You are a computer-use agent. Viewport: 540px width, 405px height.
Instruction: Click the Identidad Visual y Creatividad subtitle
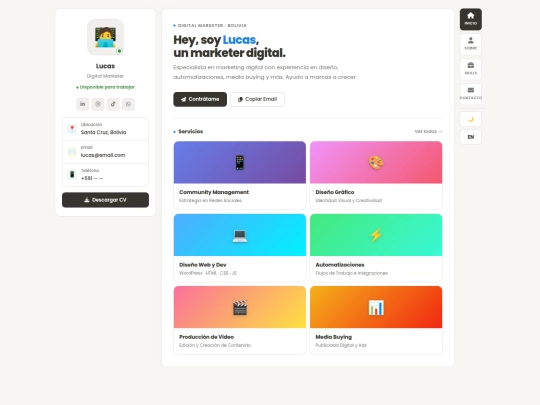(x=349, y=200)
